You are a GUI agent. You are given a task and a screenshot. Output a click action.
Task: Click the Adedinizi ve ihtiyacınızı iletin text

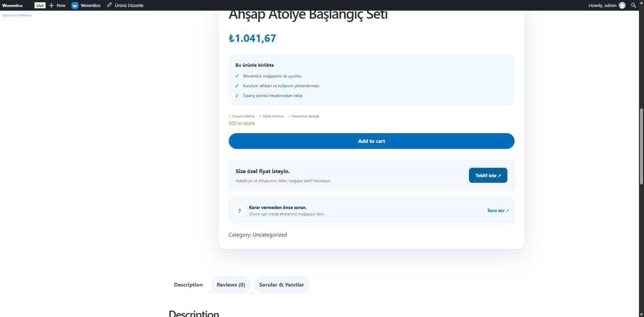283,181
